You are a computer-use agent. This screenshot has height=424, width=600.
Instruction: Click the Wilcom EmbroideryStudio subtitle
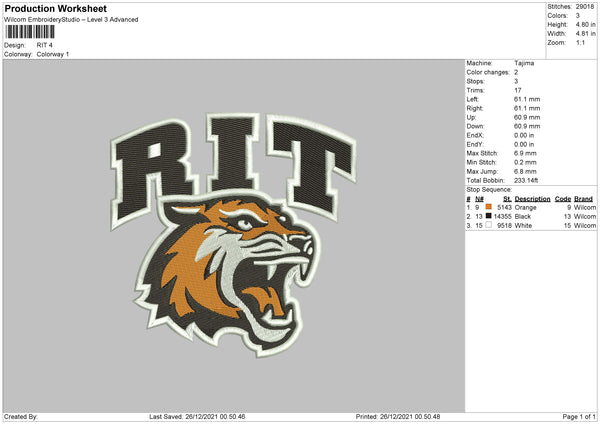click(x=71, y=20)
